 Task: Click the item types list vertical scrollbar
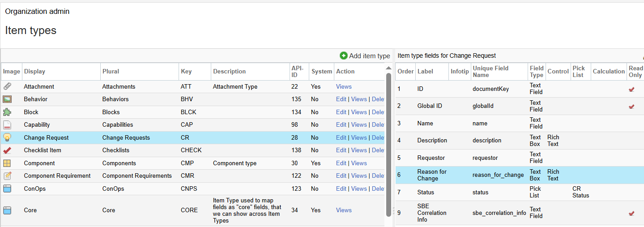(388, 143)
